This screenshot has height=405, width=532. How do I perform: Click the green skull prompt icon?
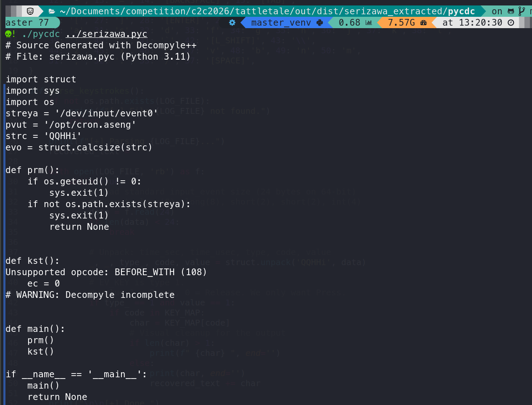[8, 34]
